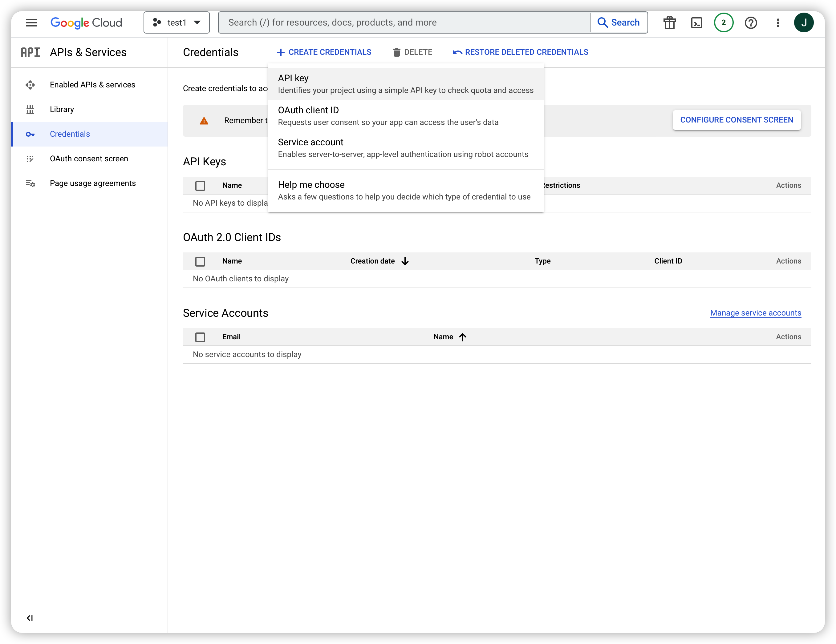Viewport: 836px width, 644px height.
Task: Click the search magnifier icon
Action: (x=603, y=22)
